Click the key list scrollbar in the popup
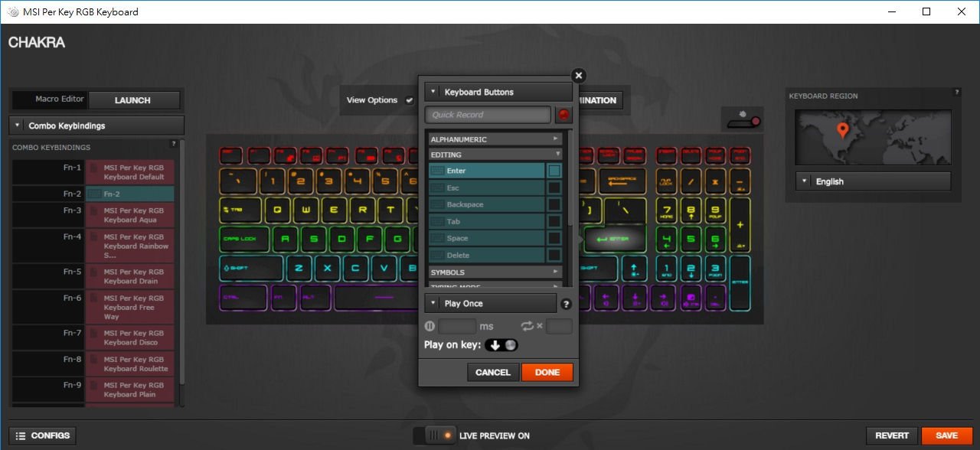Image resolution: width=980 pixels, height=450 pixels. tap(570, 178)
